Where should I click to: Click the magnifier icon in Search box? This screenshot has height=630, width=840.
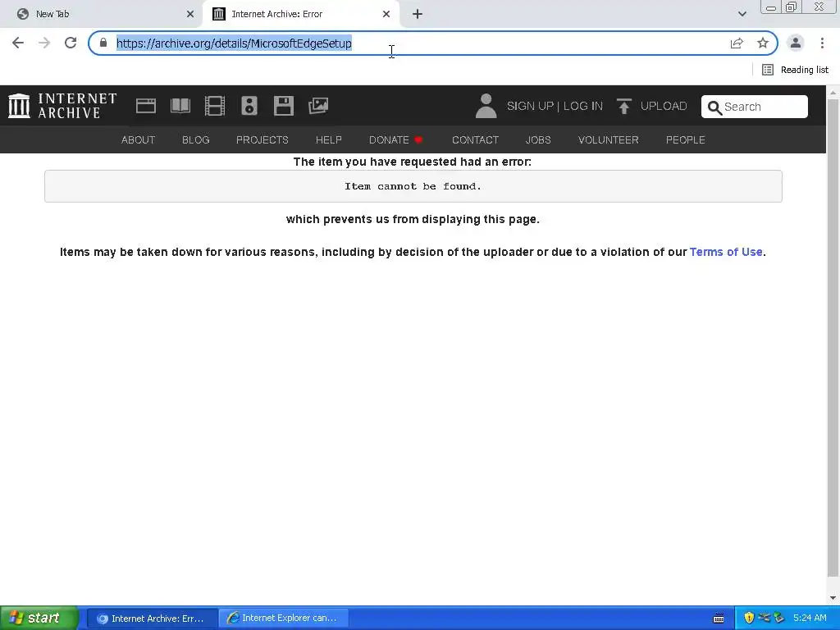point(714,107)
